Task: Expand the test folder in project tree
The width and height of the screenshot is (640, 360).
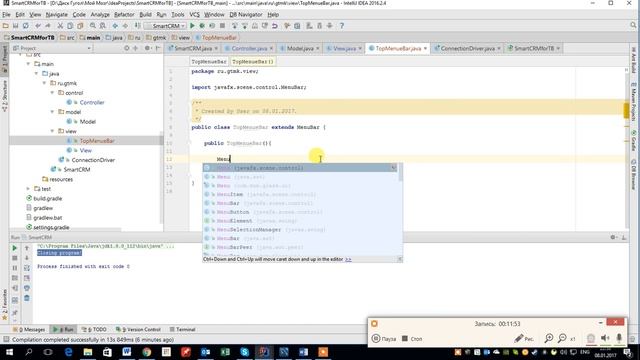Action: tap(28, 189)
